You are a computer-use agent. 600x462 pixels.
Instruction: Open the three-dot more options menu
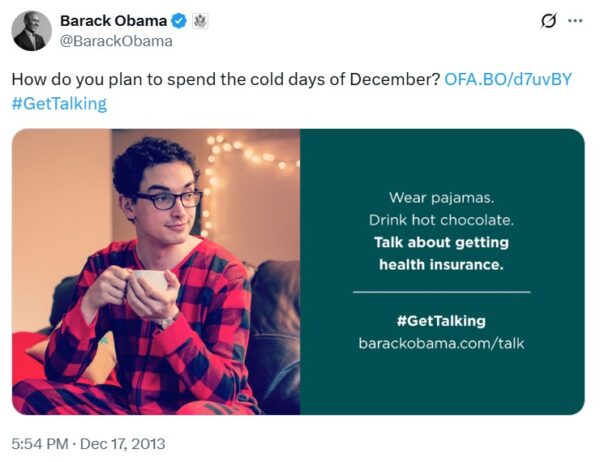574,21
